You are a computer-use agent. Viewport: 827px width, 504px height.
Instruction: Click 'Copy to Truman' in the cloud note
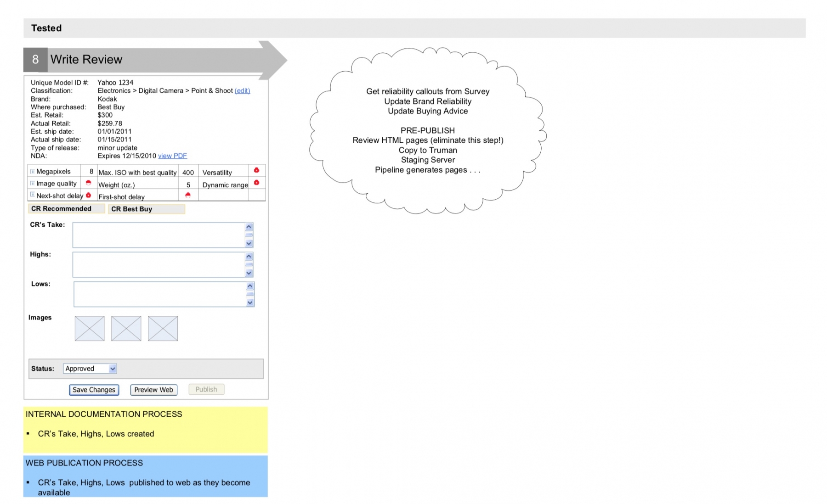point(428,150)
